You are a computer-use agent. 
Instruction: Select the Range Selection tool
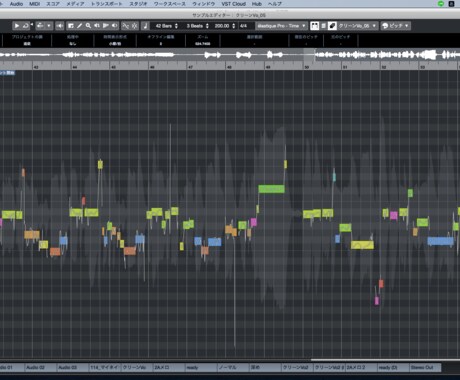[x=71, y=26]
